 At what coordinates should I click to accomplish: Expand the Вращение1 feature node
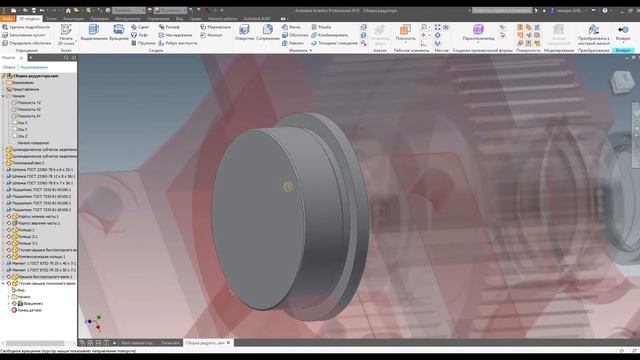coord(9,303)
